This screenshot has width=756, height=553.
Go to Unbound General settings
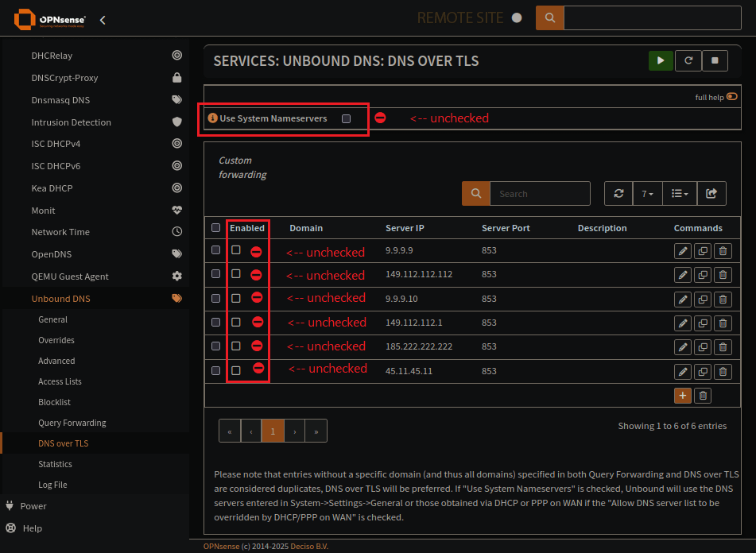tap(52, 319)
